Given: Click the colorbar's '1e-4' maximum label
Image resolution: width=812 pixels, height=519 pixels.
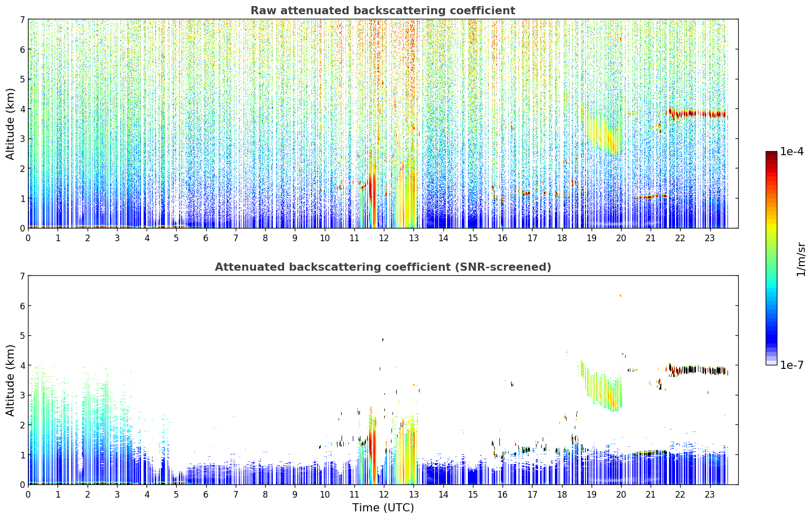Looking at the screenshot, I should tap(792, 152).
